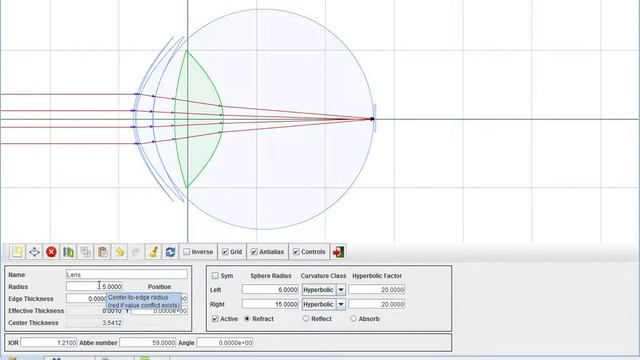
Task: Click the "Sphere Radius" column header
Action: (x=271, y=276)
